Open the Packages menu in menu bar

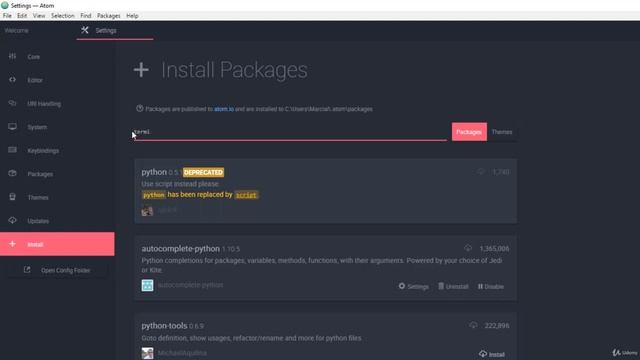coord(109,16)
